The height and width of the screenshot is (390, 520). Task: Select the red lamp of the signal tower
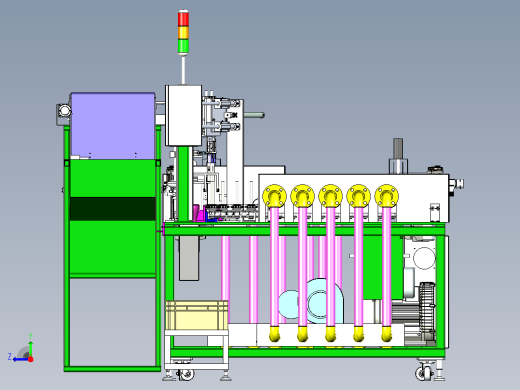point(183,19)
